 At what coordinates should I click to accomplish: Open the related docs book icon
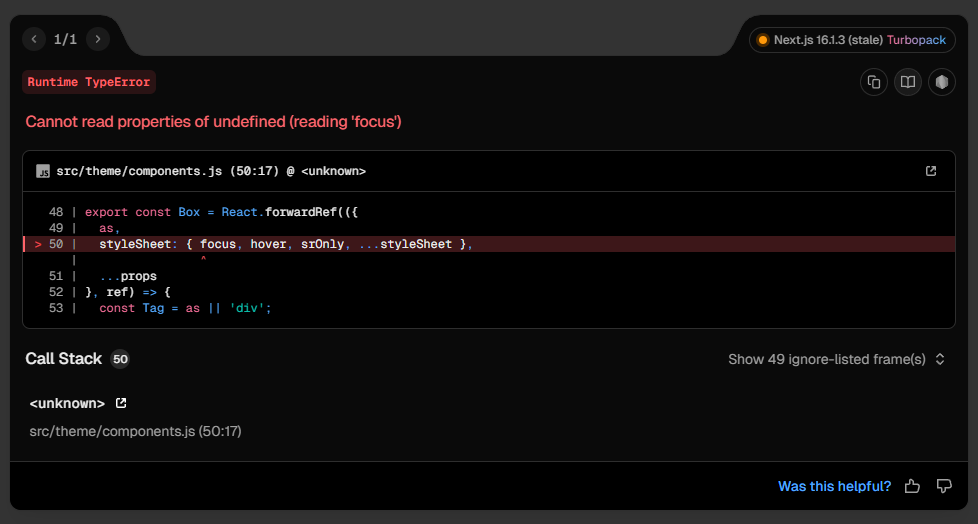click(908, 82)
